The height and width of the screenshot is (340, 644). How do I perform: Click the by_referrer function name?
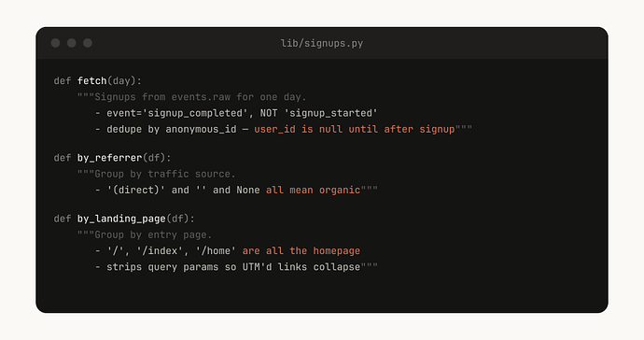(x=109, y=158)
